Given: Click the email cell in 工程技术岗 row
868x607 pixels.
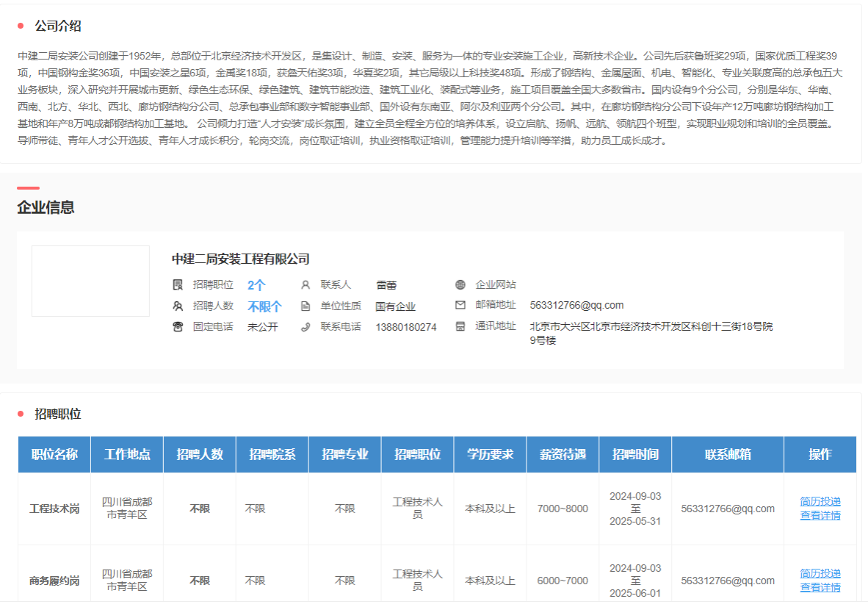Looking at the screenshot, I should (x=728, y=509).
